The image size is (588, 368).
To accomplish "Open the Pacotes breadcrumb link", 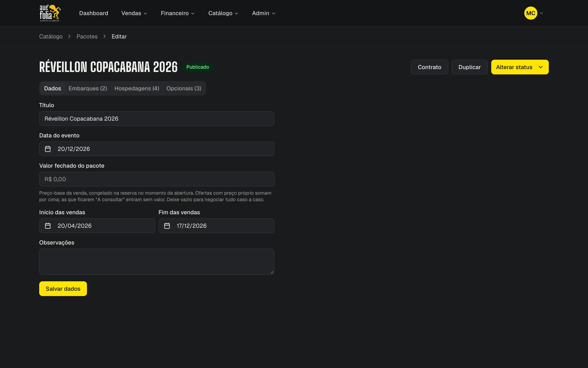I will tap(87, 37).
